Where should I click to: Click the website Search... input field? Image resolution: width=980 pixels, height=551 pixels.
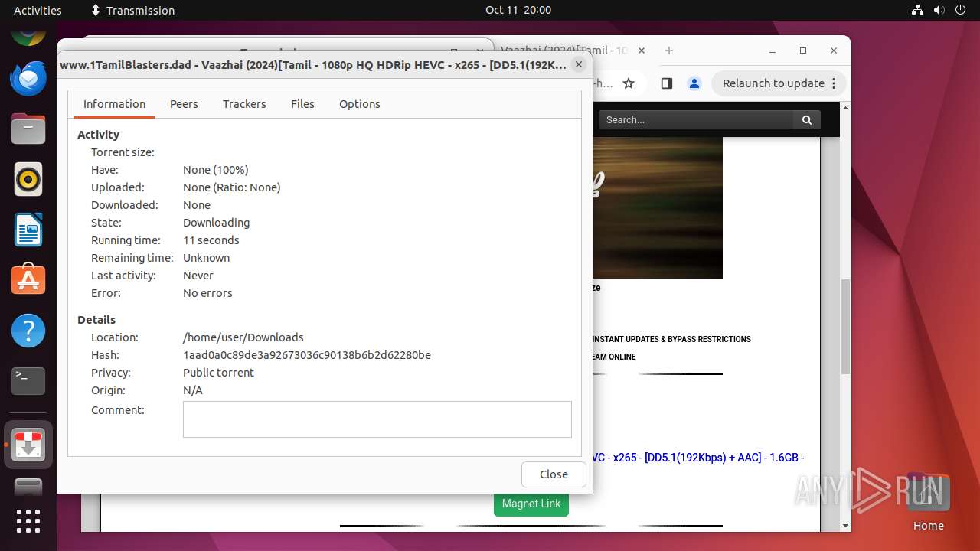696,119
